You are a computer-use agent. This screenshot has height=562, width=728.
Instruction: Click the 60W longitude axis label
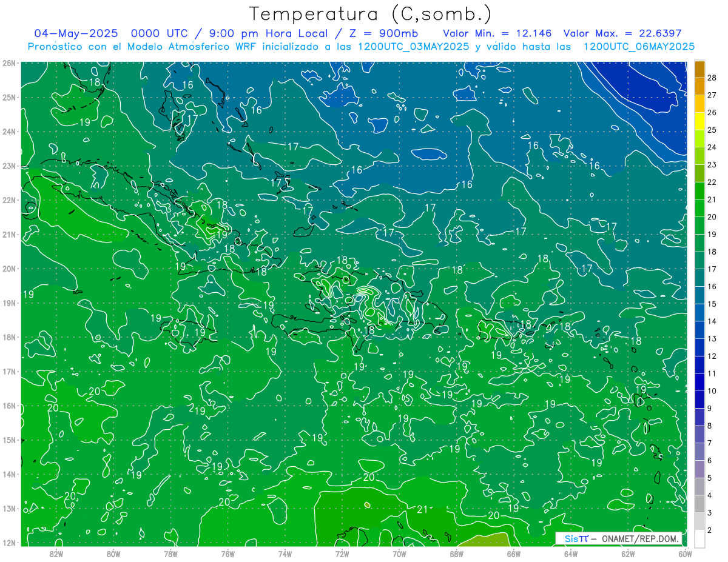click(685, 554)
